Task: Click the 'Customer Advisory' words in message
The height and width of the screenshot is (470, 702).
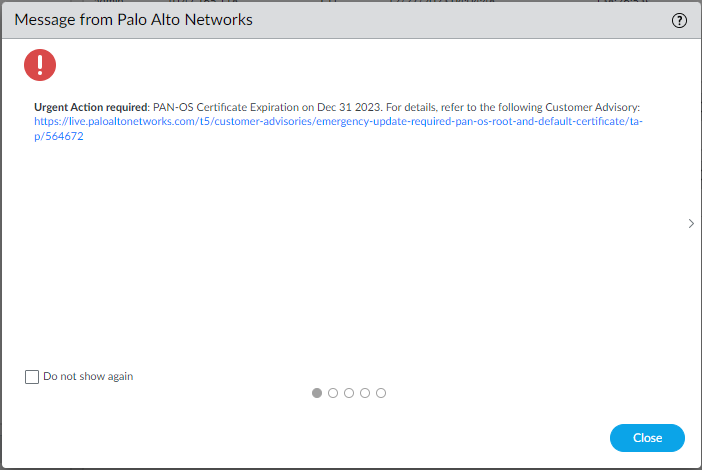Action: (x=594, y=106)
